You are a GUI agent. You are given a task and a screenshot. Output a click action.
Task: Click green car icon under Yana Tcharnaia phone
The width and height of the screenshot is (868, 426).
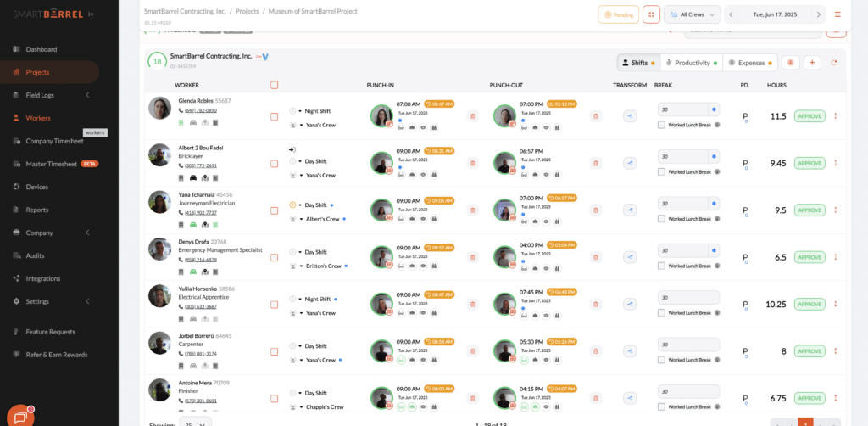pos(193,225)
